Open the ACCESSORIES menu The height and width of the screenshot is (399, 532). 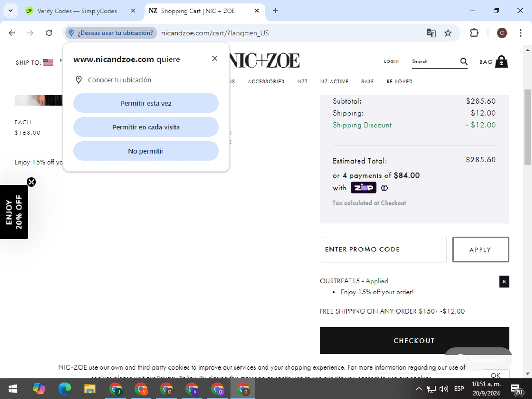[266, 82]
